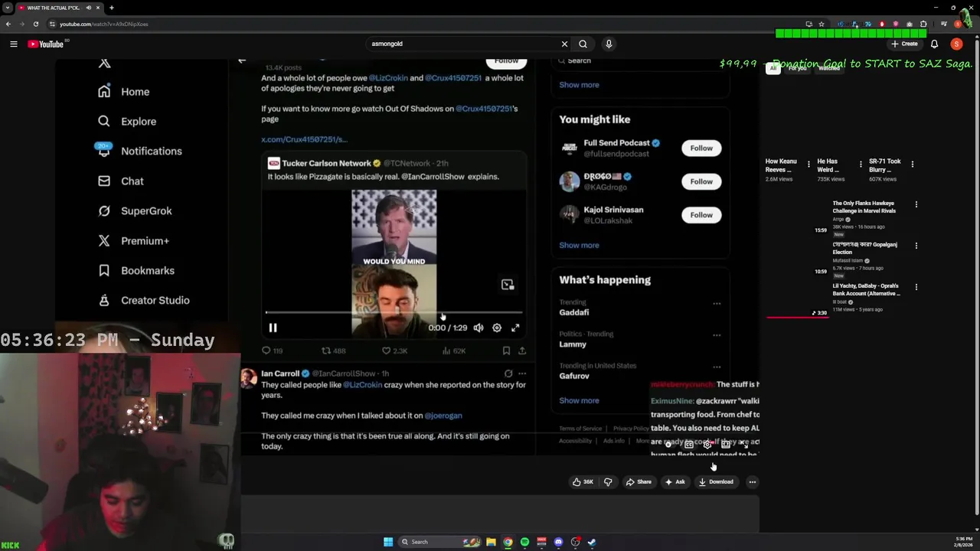The width and height of the screenshot is (980, 551).
Task: Open Discord from the taskbar
Action: [x=558, y=542]
